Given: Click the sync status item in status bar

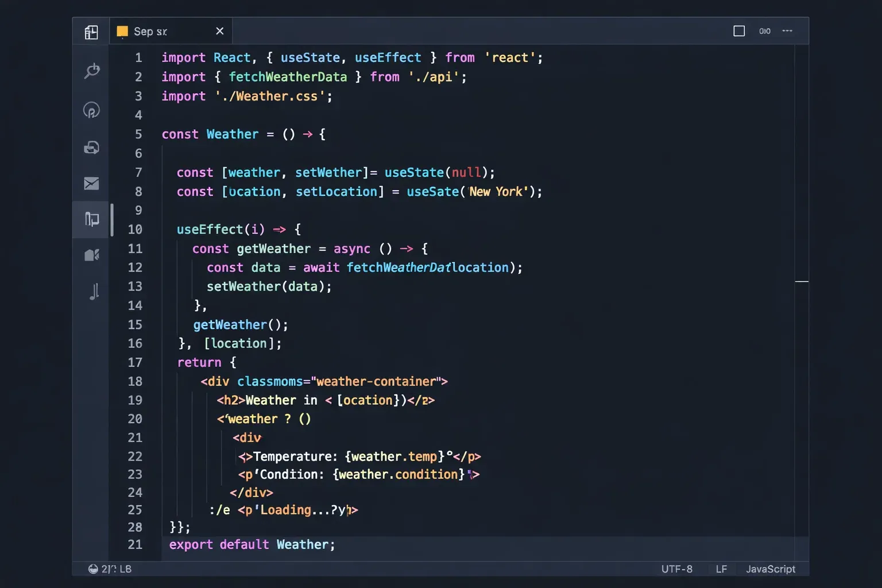Looking at the screenshot, I should 110,569.
